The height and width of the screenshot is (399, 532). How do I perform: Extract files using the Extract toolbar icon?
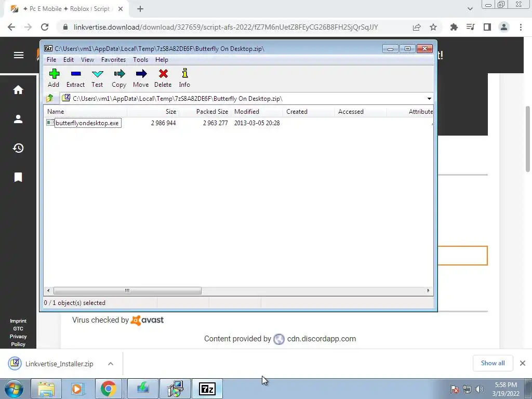pos(75,78)
